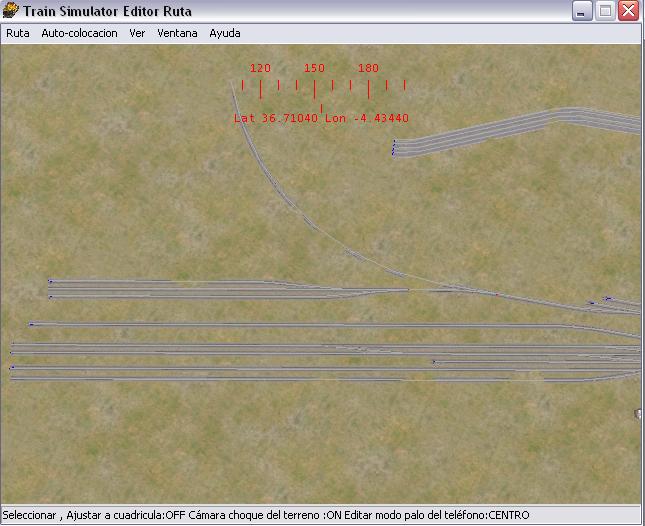Screen dimensions: 645x526
Task: Click the blue buffer marker on short middle track
Action: [x=434, y=361]
